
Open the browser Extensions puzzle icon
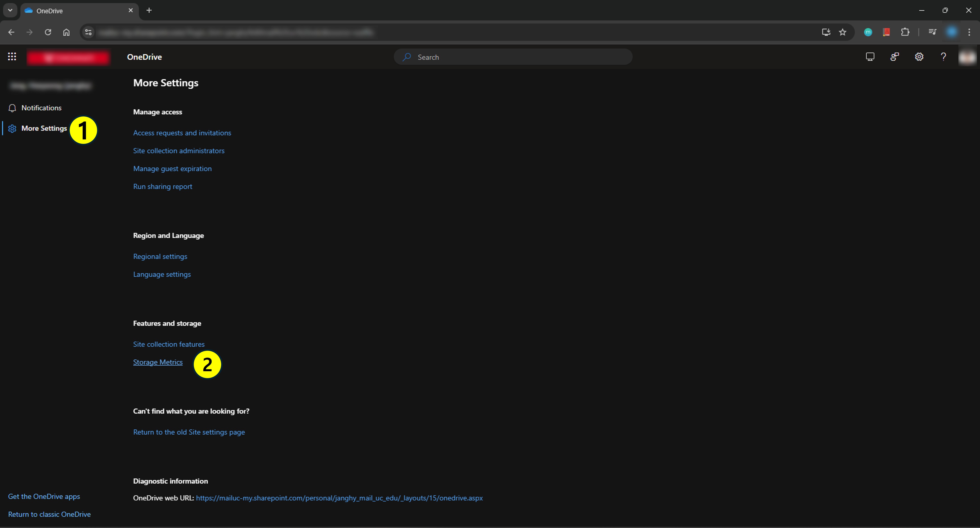pos(905,32)
